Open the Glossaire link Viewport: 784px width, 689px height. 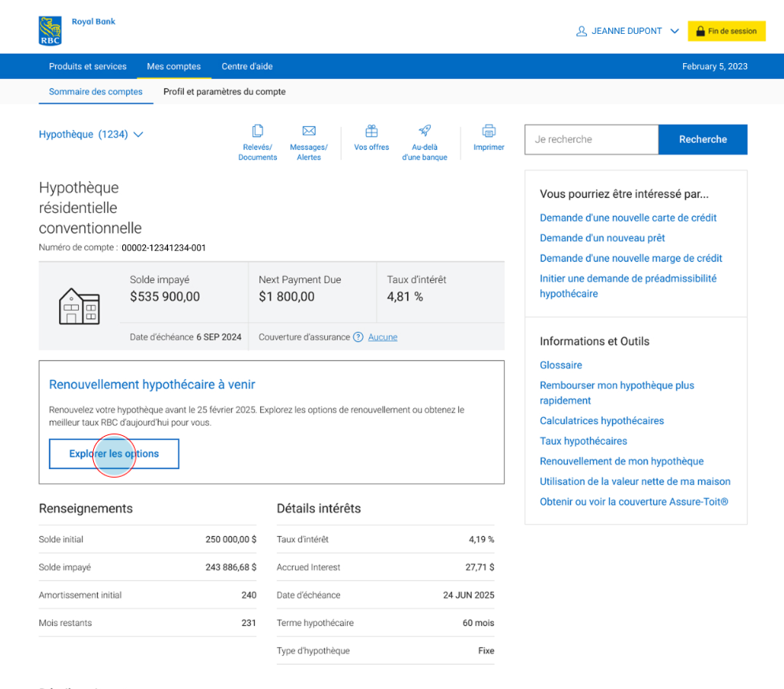[561, 365]
